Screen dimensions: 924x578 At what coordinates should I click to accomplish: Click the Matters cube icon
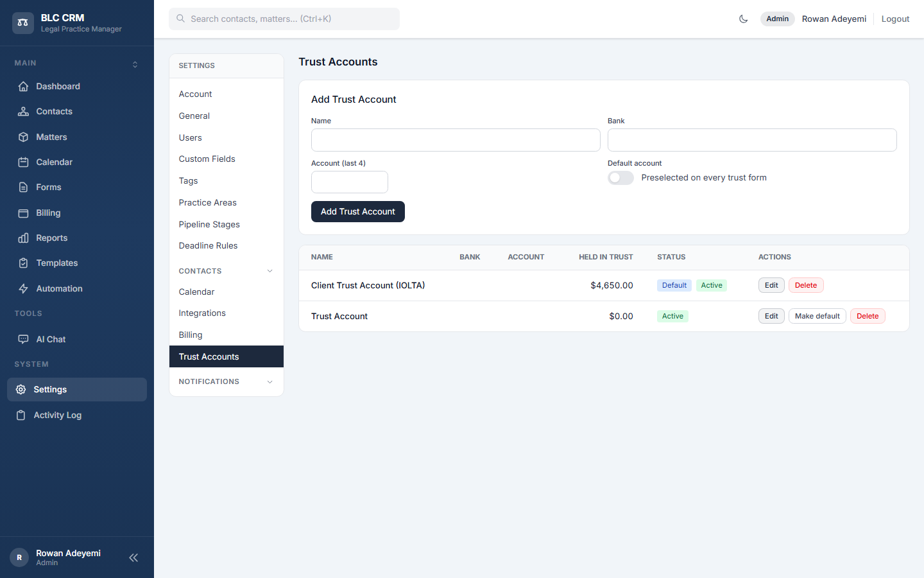(x=23, y=137)
